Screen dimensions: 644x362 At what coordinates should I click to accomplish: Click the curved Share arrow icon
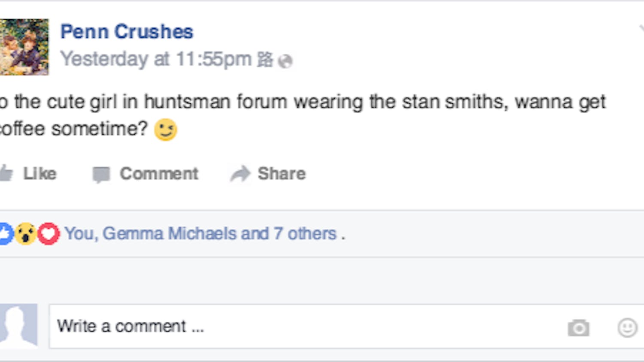[x=240, y=174]
